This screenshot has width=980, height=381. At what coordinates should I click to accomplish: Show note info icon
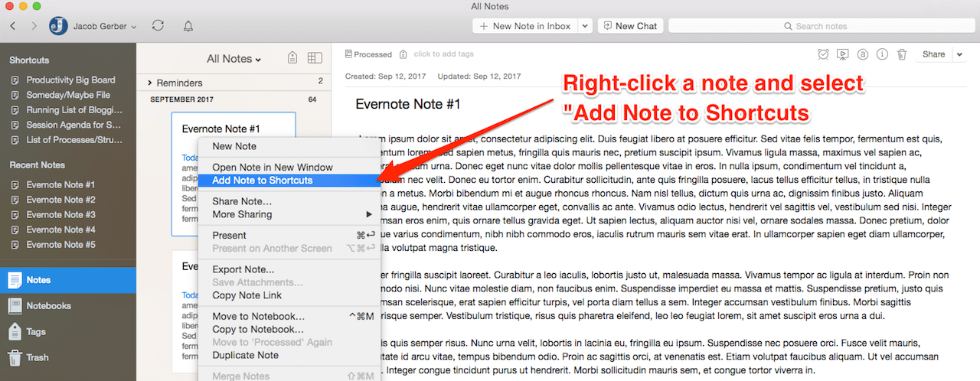click(882, 54)
